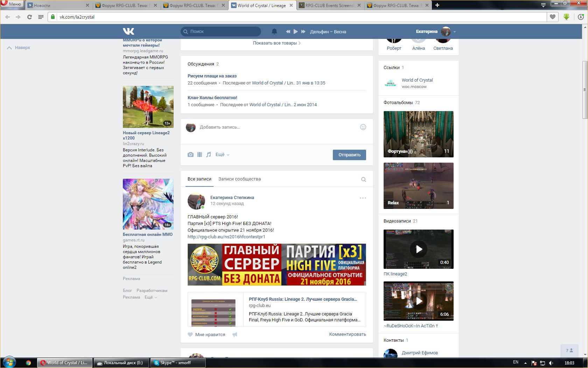Search wall posts with magnifier icon
The height and width of the screenshot is (368, 588).
(364, 179)
